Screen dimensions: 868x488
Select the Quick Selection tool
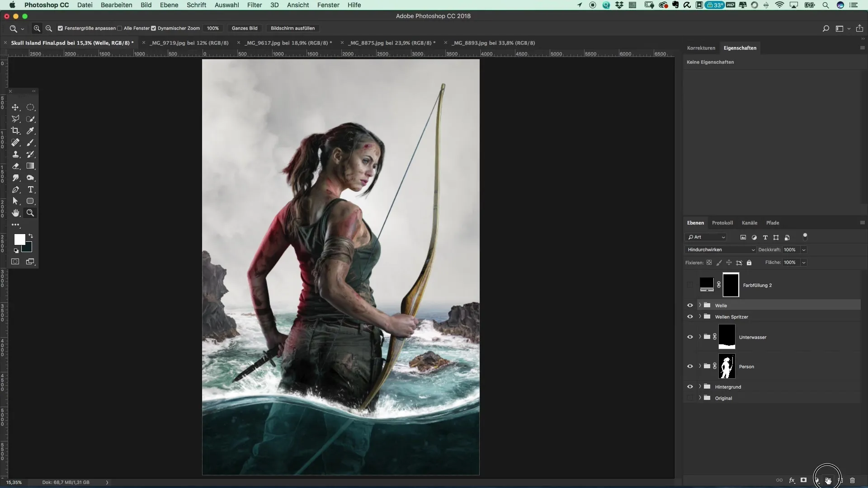point(30,119)
